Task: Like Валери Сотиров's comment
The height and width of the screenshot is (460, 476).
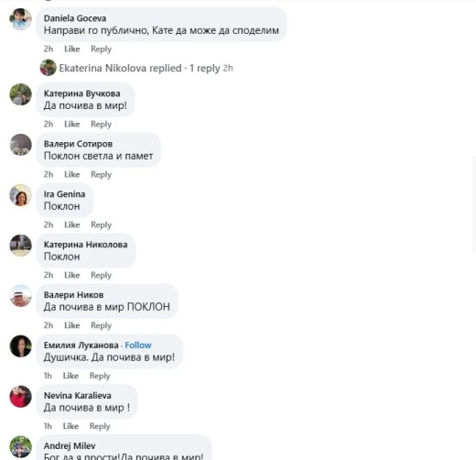Action: [x=72, y=174]
